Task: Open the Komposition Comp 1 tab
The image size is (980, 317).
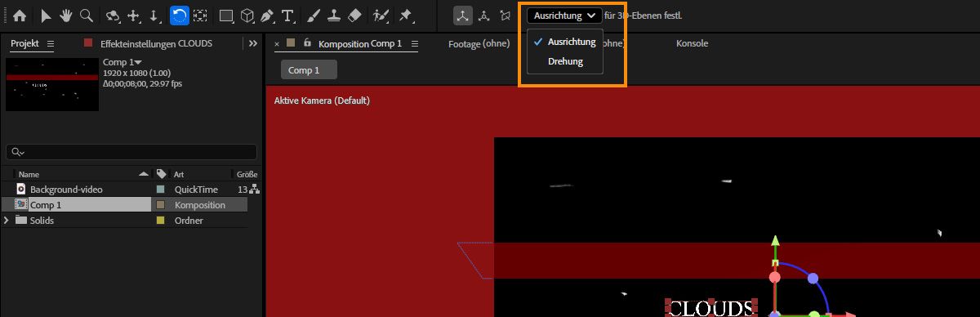Action: click(360, 43)
